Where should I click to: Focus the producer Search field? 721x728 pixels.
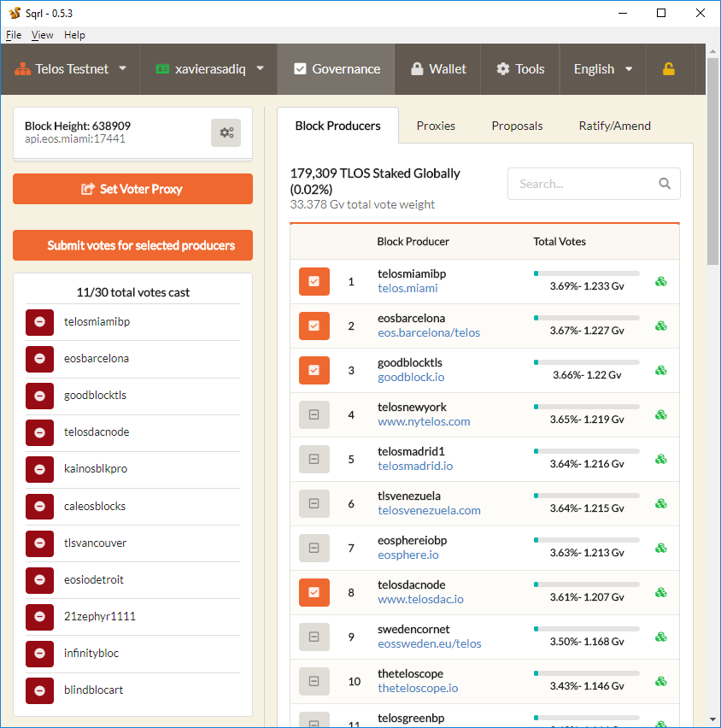point(594,184)
